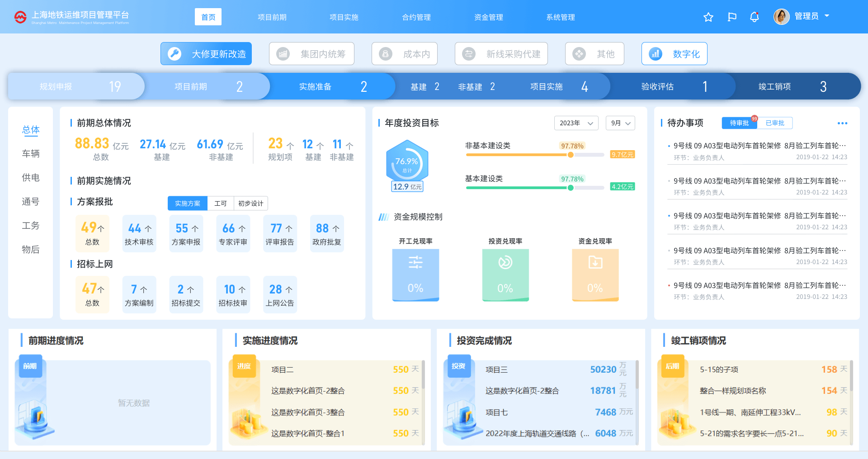The image size is (868, 459).
Task: Click the 44 技术审核 card
Action: 139,234
